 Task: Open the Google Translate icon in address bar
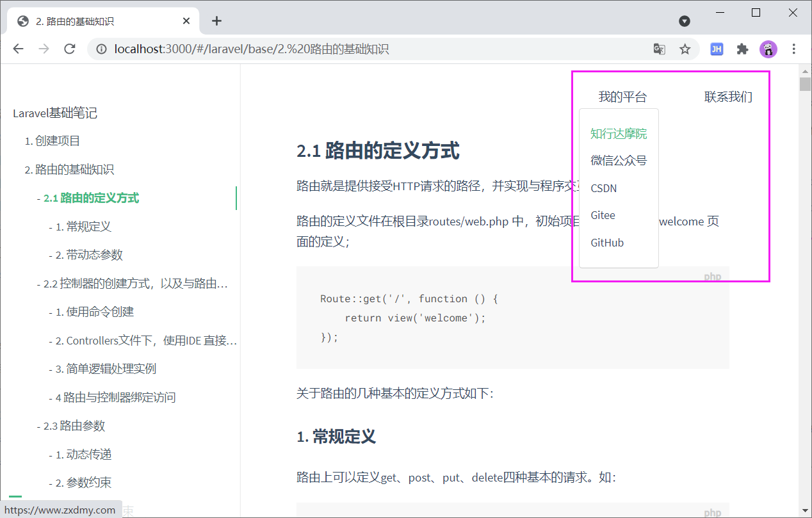click(x=659, y=49)
